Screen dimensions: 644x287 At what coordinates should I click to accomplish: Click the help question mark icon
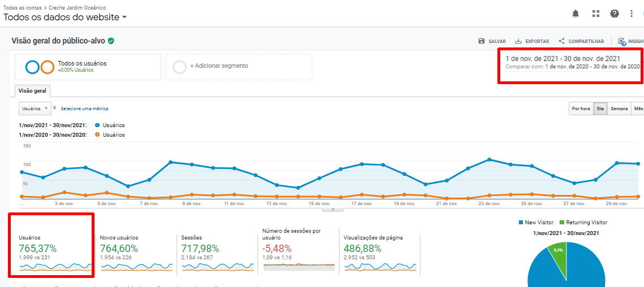[x=615, y=14]
